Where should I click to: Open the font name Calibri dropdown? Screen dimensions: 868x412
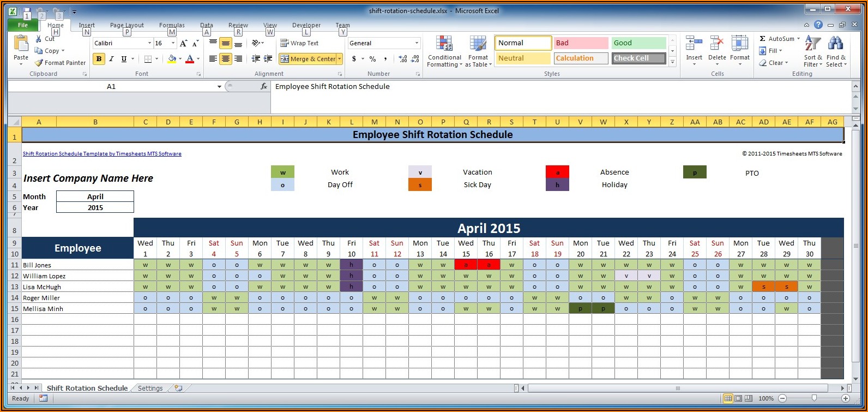[x=149, y=43]
